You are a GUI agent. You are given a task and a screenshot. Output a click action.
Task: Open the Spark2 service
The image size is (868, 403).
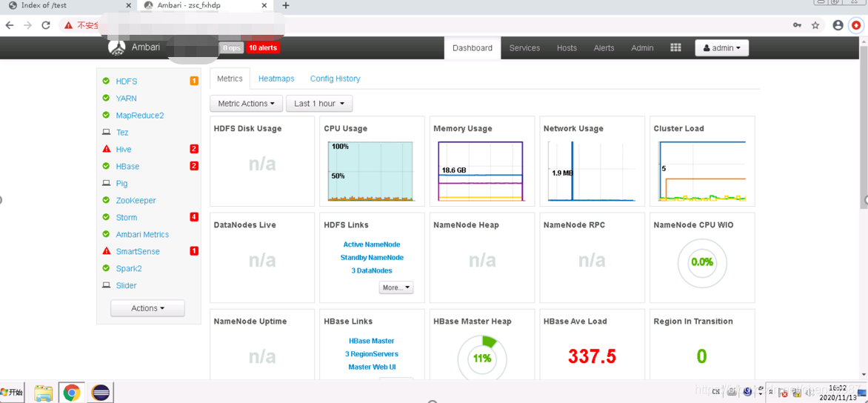click(x=130, y=268)
